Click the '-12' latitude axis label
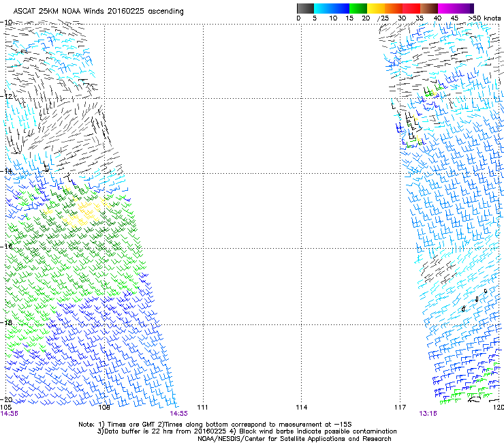 6,96
